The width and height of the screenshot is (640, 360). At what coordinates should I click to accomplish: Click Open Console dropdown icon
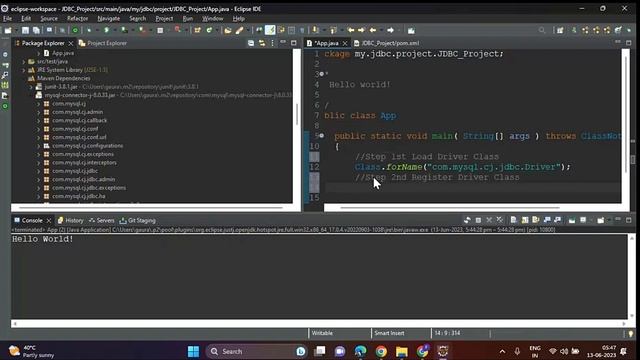click(x=600, y=220)
